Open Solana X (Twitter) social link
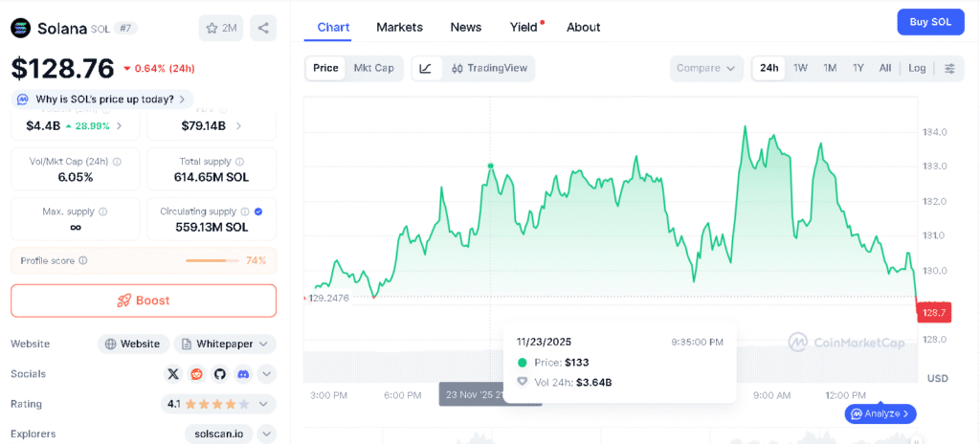980x444 pixels. pos(173,374)
